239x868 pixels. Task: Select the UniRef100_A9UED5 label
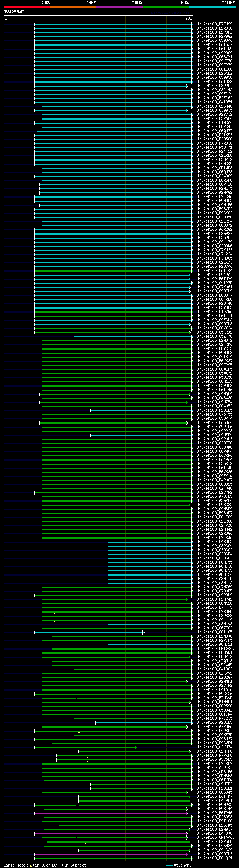214,410
